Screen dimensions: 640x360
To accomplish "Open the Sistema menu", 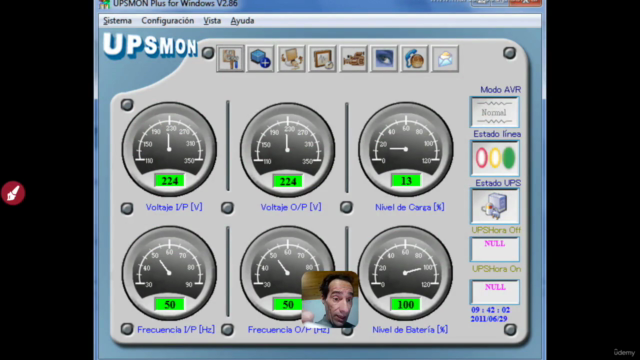I will pyautogui.click(x=117, y=21).
